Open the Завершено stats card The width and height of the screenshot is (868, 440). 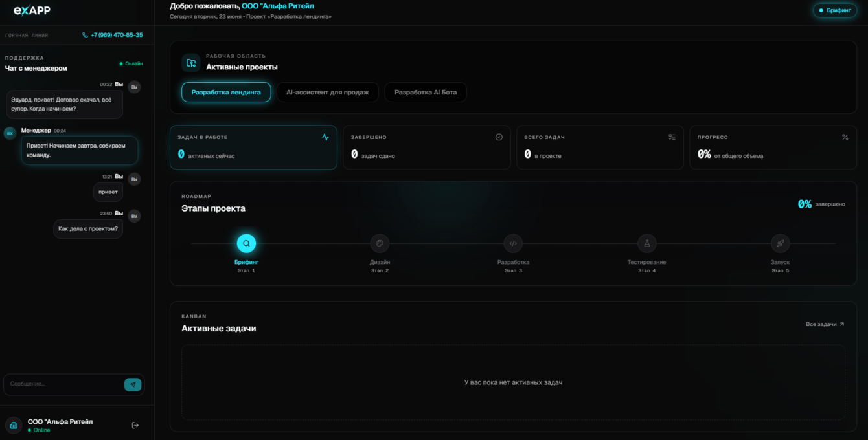(x=427, y=148)
